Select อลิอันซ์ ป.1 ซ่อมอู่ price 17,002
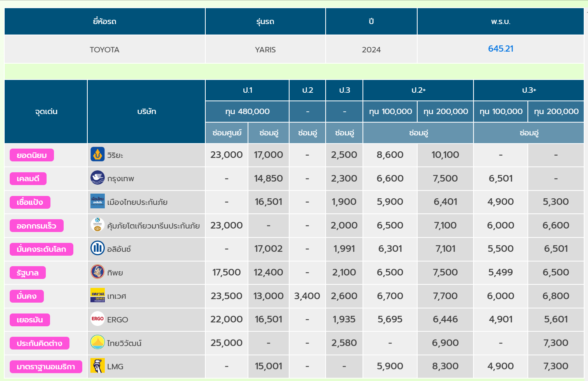 click(x=269, y=249)
